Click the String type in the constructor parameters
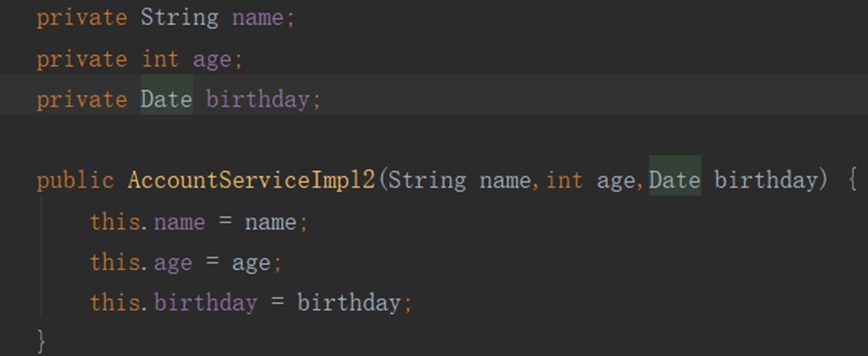This screenshot has height=356, width=868. 427,180
